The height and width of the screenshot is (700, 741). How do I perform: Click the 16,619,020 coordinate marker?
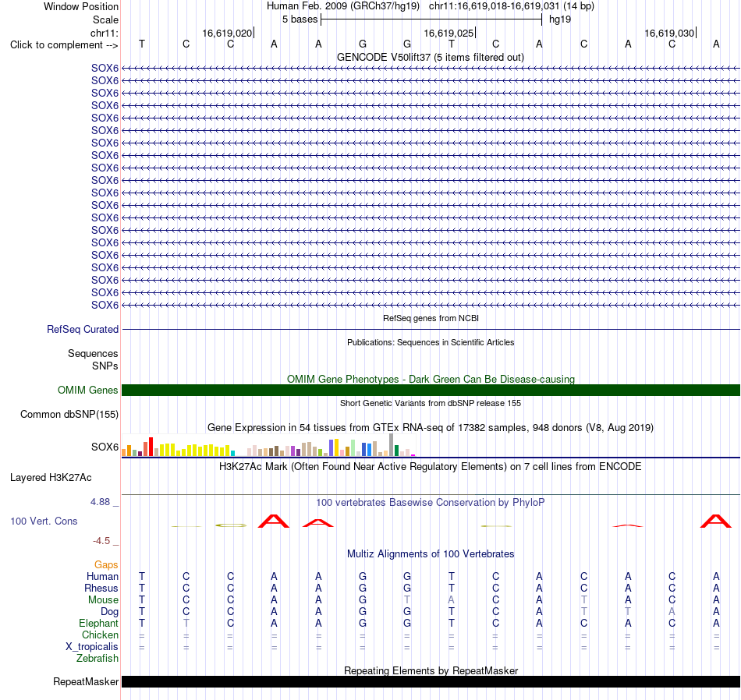pyautogui.click(x=227, y=33)
